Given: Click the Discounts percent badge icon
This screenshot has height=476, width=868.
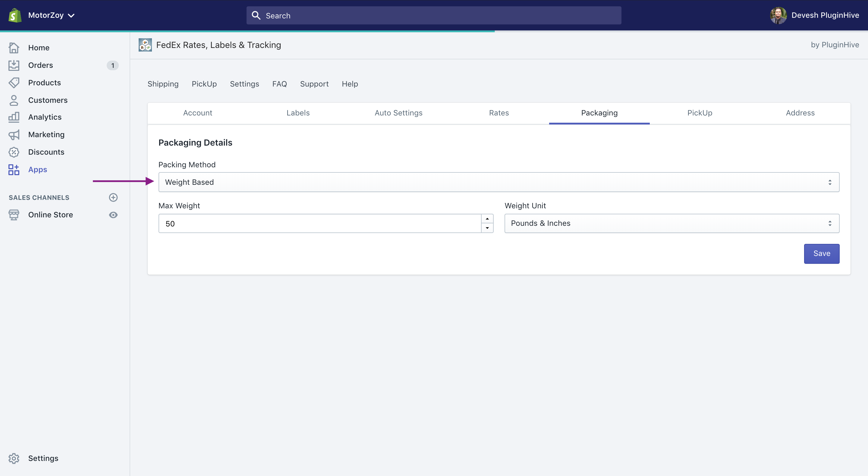Looking at the screenshot, I should coord(14,152).
